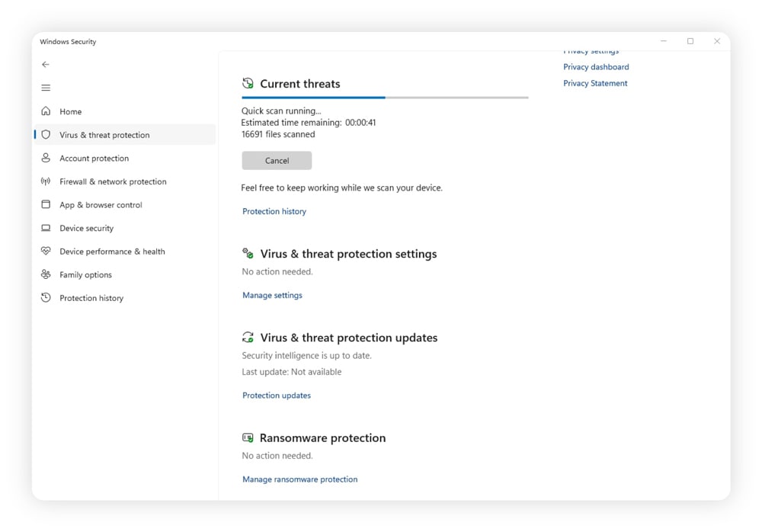This screenshot has width=762, height=532.
Task: Click the quick scan progress bar
Action: (384, 98)
